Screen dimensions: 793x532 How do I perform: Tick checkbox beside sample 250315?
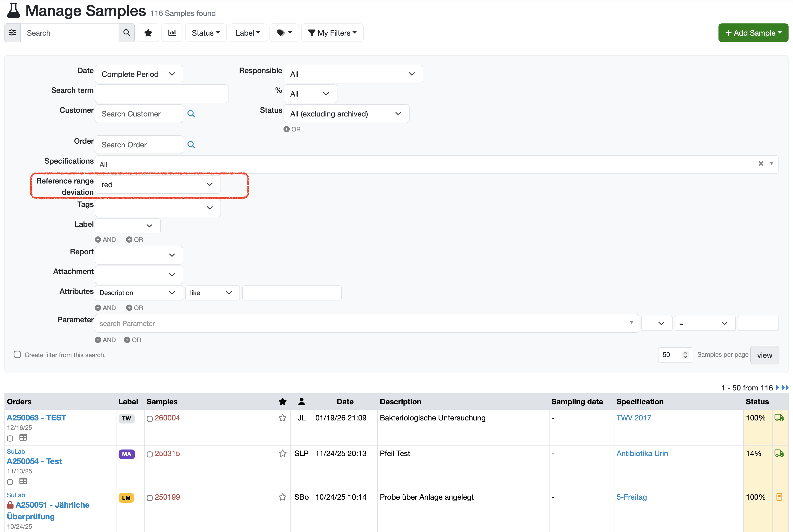150,454
